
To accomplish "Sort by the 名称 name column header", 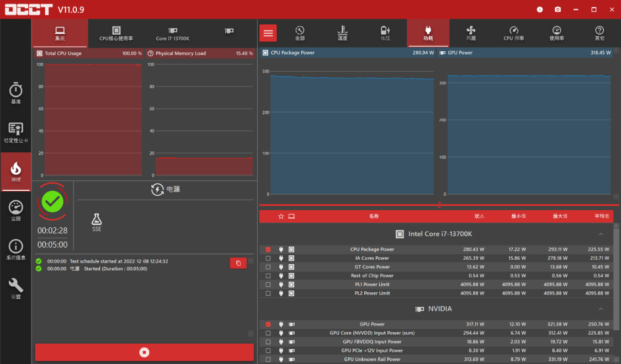I will point(374,216).
